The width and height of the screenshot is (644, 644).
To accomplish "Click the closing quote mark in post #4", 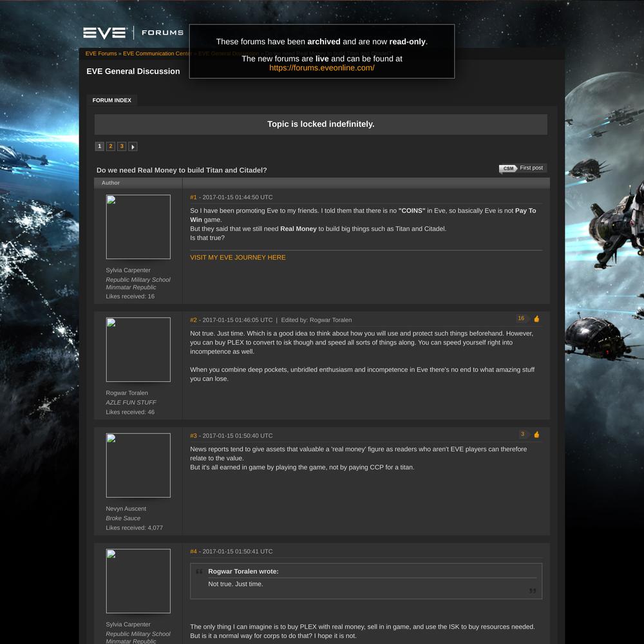I will tap(533, 591).
